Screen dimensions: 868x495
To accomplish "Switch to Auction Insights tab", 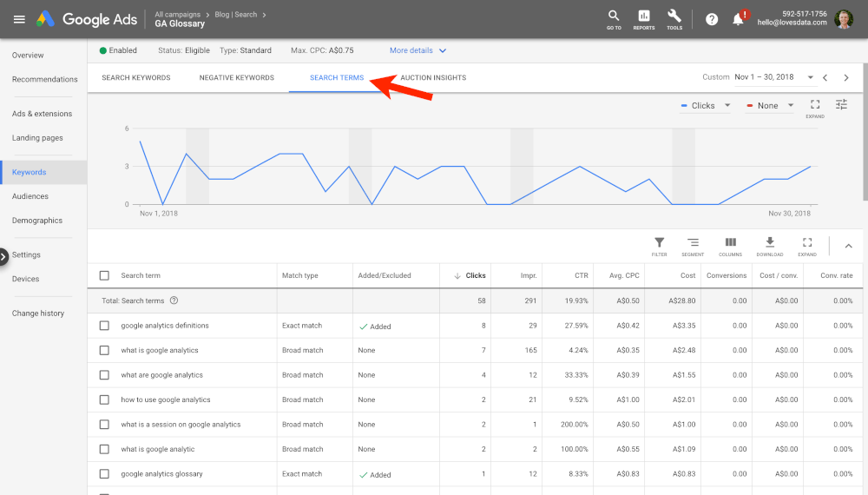I will 433,77.
